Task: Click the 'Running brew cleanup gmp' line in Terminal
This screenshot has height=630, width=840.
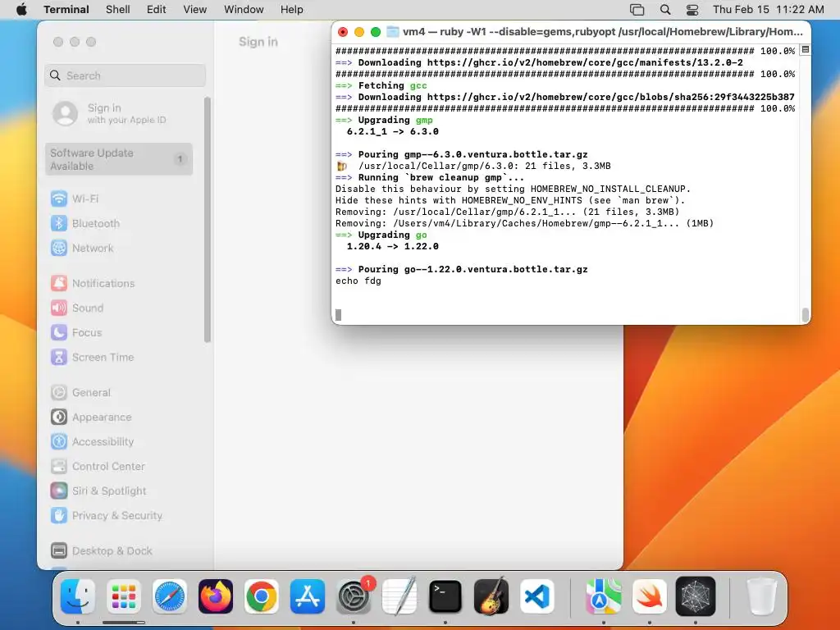Action: pos(430,178)
